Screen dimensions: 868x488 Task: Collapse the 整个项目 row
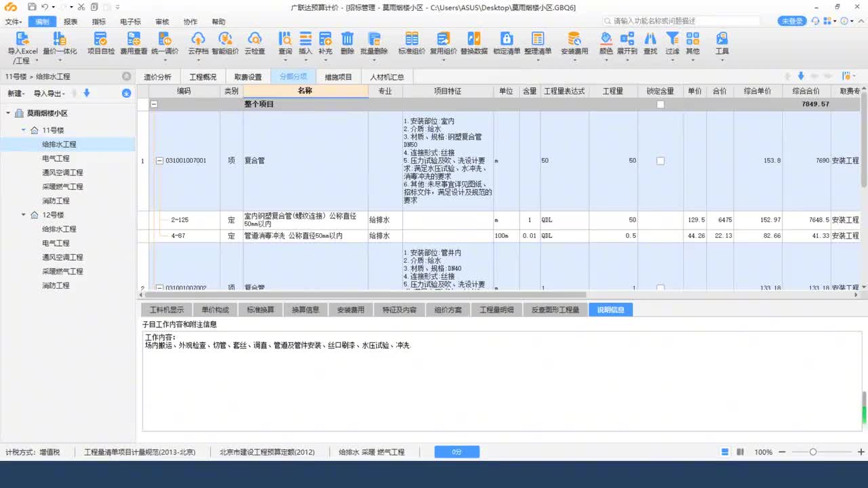coord(154,104)
